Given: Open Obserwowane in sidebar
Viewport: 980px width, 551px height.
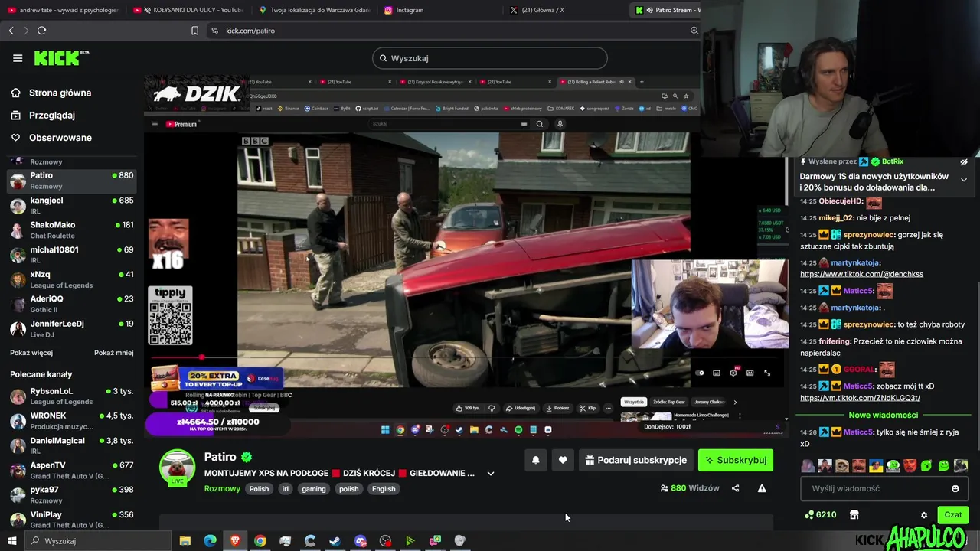Looking at the screenshot, I should point(60,138).
